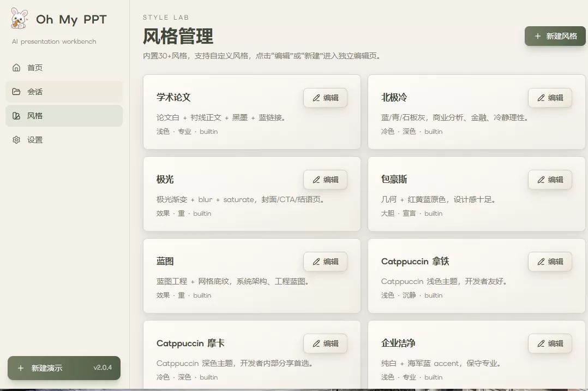588x391 pixels.
Task: Click the gear icon beside 设置
Action: pos(16,140)
